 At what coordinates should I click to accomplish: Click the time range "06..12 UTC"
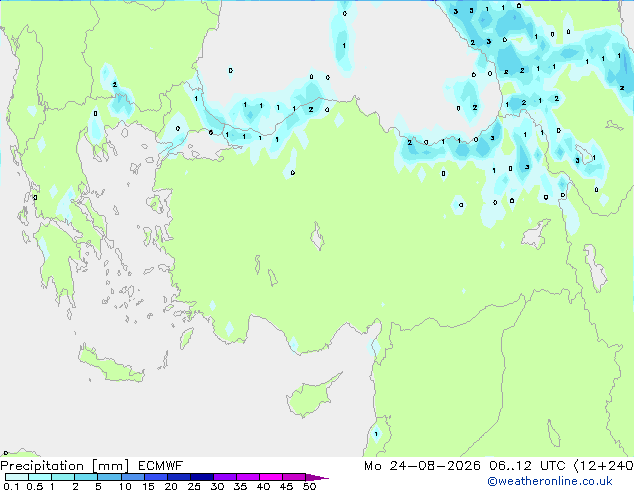coord(527,466)
